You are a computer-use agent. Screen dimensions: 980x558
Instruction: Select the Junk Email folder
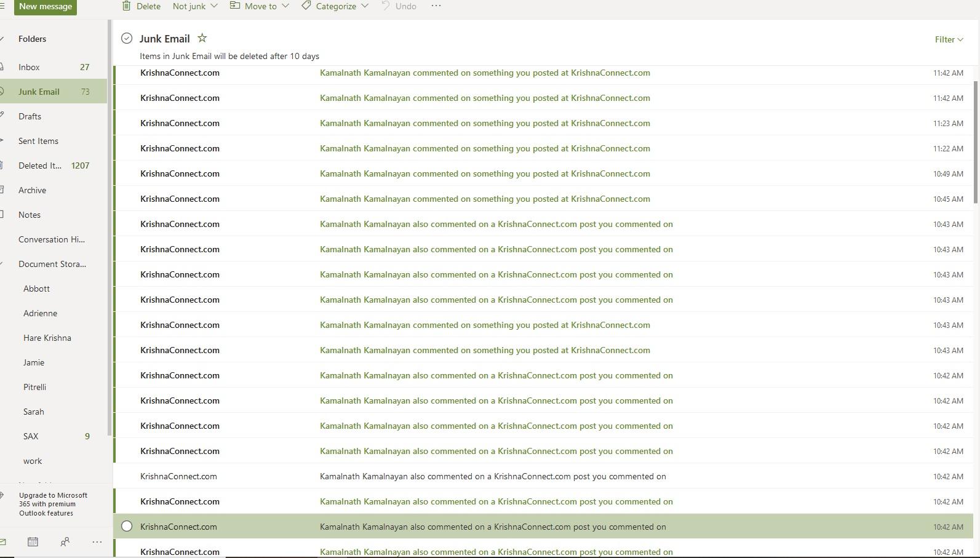click(54, 92)
